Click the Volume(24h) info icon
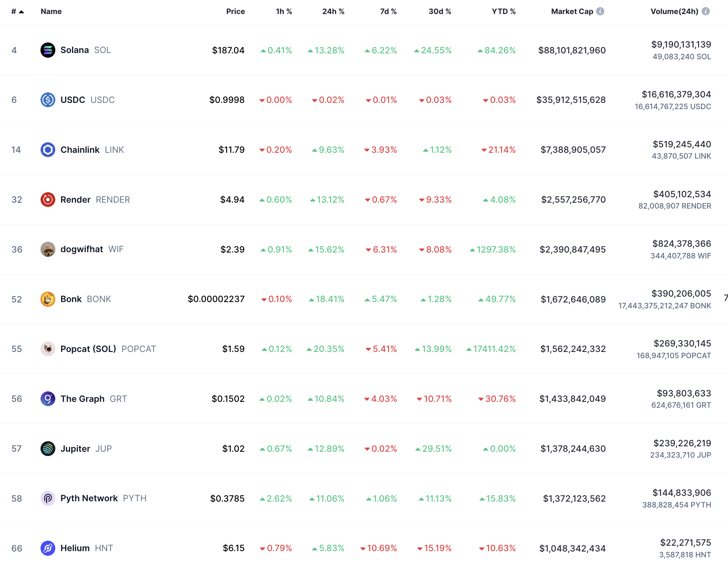The width and height of the screenshot is (728, 564). (x=705, y=11)
